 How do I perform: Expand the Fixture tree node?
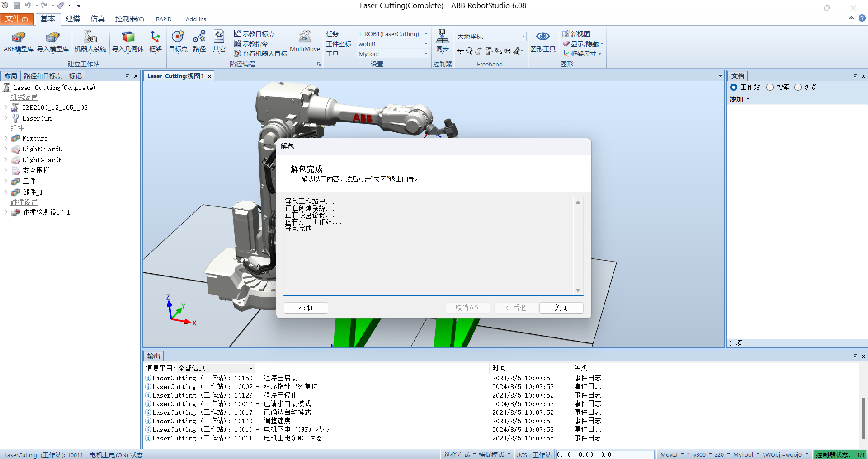click(x=5, y=138)
